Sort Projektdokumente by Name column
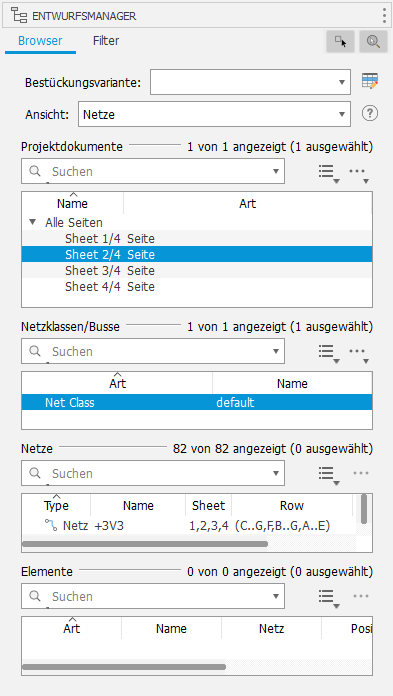This screenshot has width=393, height=696. click(x=72, y=203)
